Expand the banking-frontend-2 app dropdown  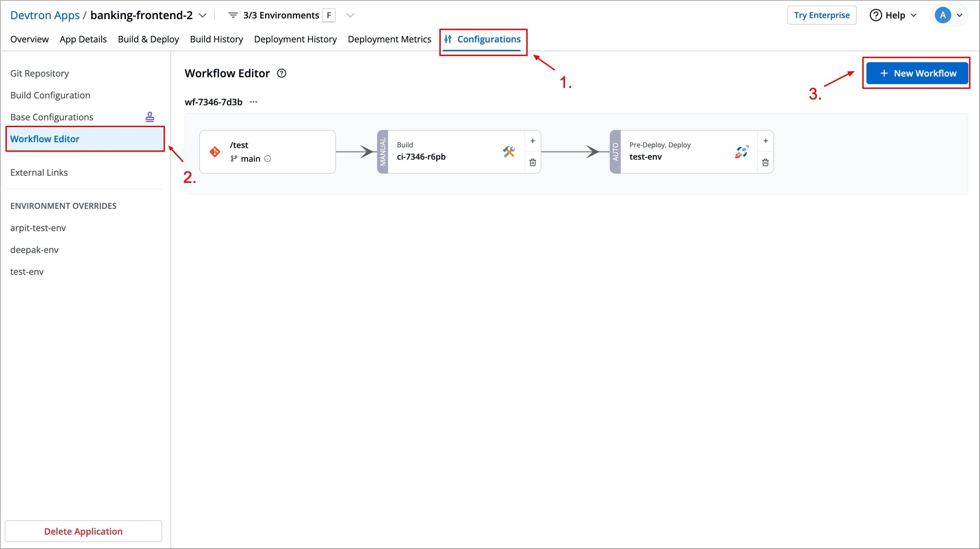(203, 15)
